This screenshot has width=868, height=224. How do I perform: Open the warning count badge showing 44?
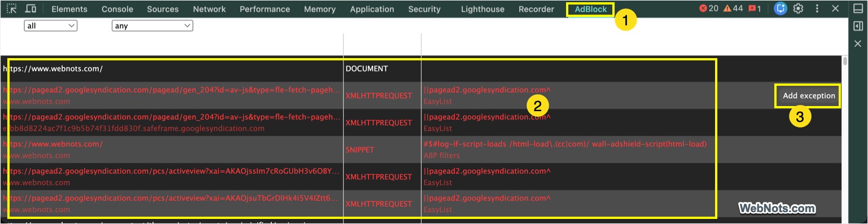tap(733, 8)
